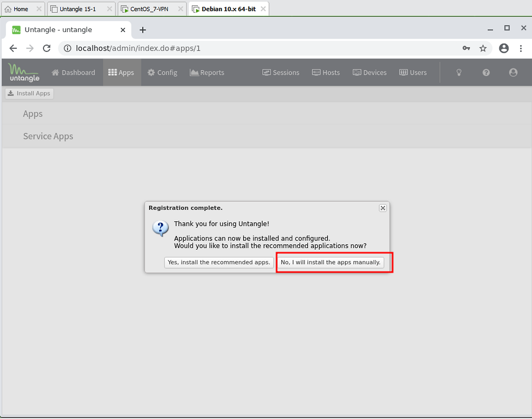View the Hosts list
This screenshot has height=419, width=532.
(326, 72)
